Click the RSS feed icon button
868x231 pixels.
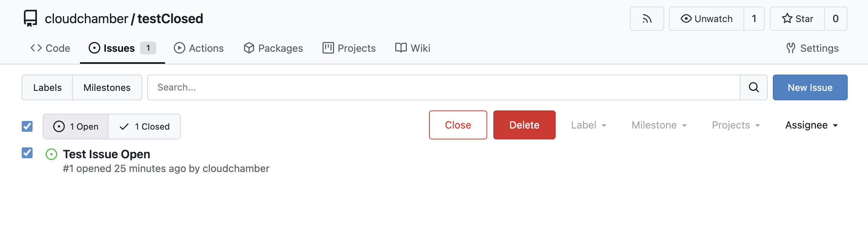[x=647, y=19]
